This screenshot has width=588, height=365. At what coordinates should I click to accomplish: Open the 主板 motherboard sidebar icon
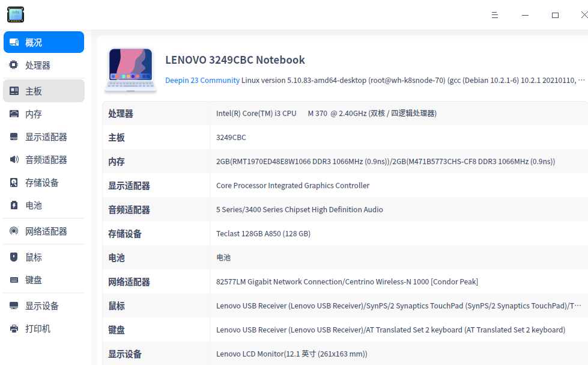pos(14,91)
